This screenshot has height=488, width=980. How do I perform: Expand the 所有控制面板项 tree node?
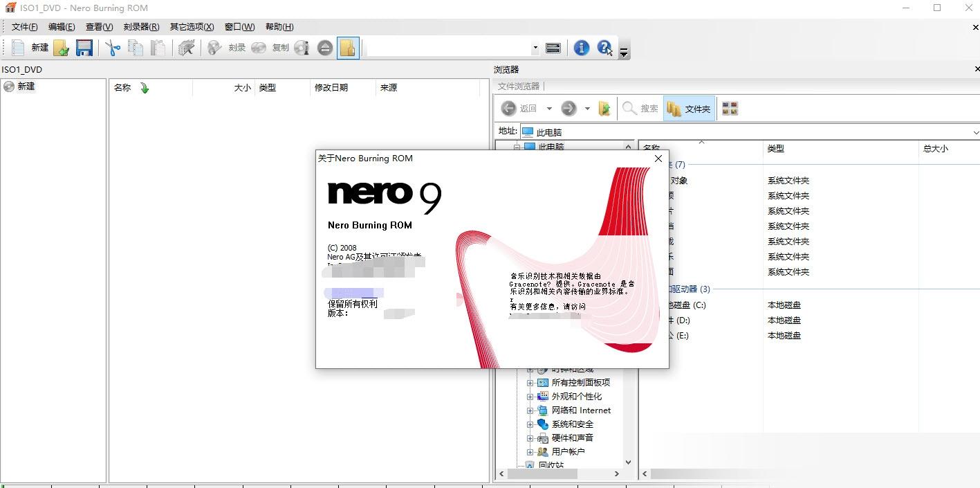[x=530, y=383]
